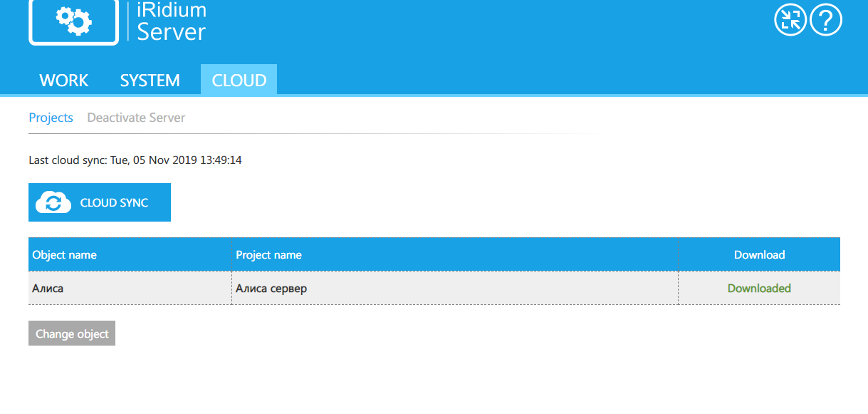Open the SYSTEM tab
Image resolution: width=868 pixels, height=414 pixels.
[150, 81]
